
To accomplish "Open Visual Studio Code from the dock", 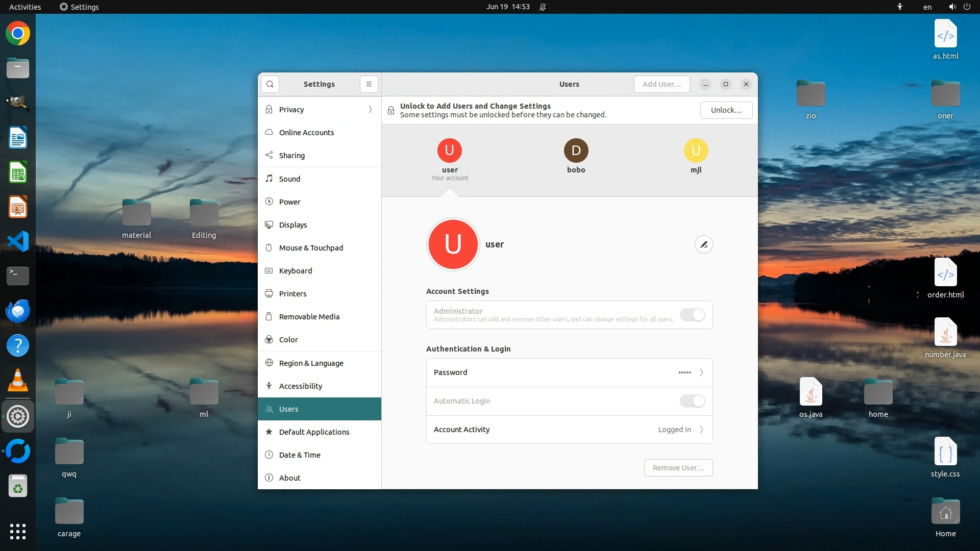I will [18, 241].
